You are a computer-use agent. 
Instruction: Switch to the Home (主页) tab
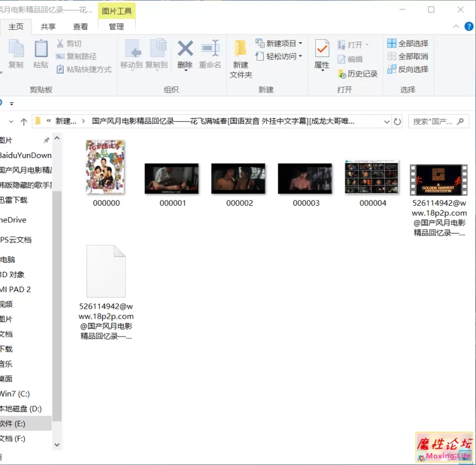point(16,27)
